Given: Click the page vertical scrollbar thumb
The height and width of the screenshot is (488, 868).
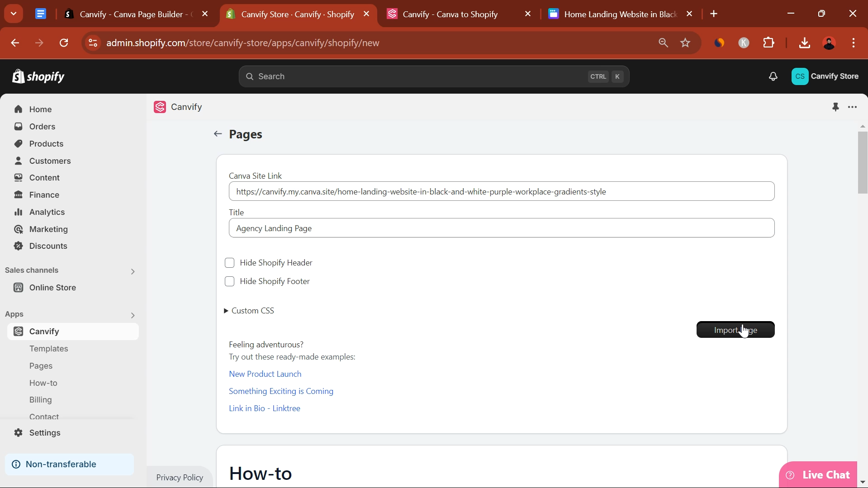Looking at the screenshot, I should click(x=863, y=162).
